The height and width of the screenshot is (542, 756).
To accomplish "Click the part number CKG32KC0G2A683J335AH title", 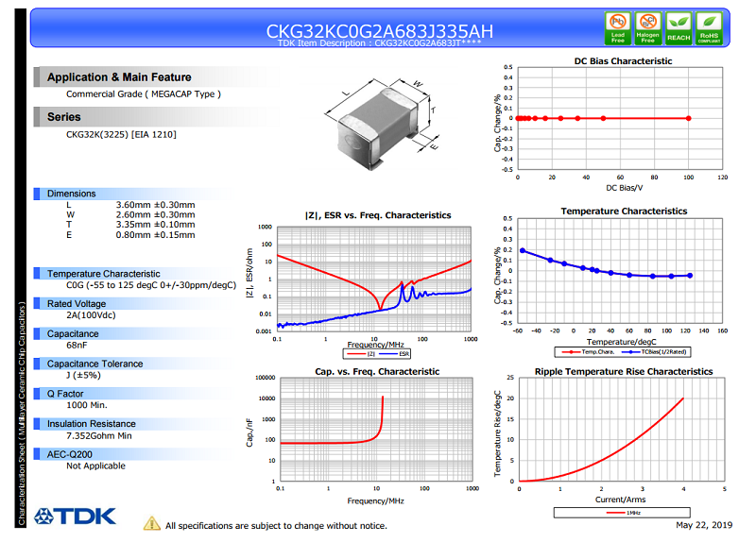I will tap(380, 31).
